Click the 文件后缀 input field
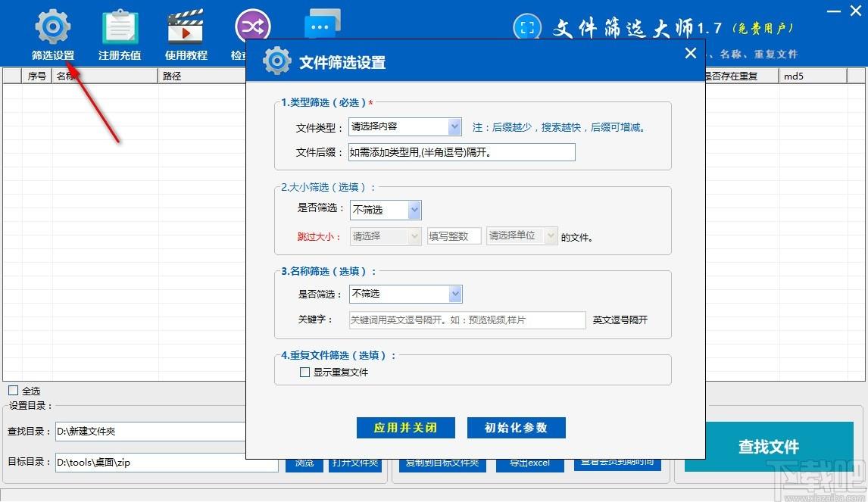This screenshot has width=868, height=502. tap(462, 152)
